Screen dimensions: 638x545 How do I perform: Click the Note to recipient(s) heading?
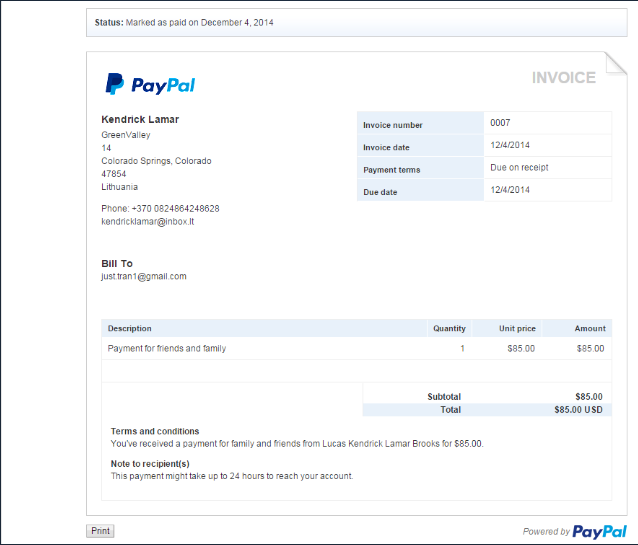click(150, 464)
